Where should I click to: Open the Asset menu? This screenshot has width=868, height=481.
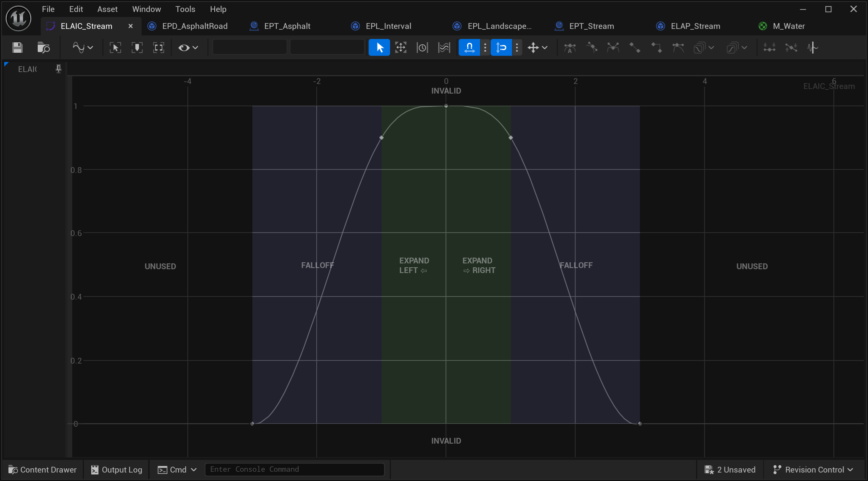pos(107,9)
